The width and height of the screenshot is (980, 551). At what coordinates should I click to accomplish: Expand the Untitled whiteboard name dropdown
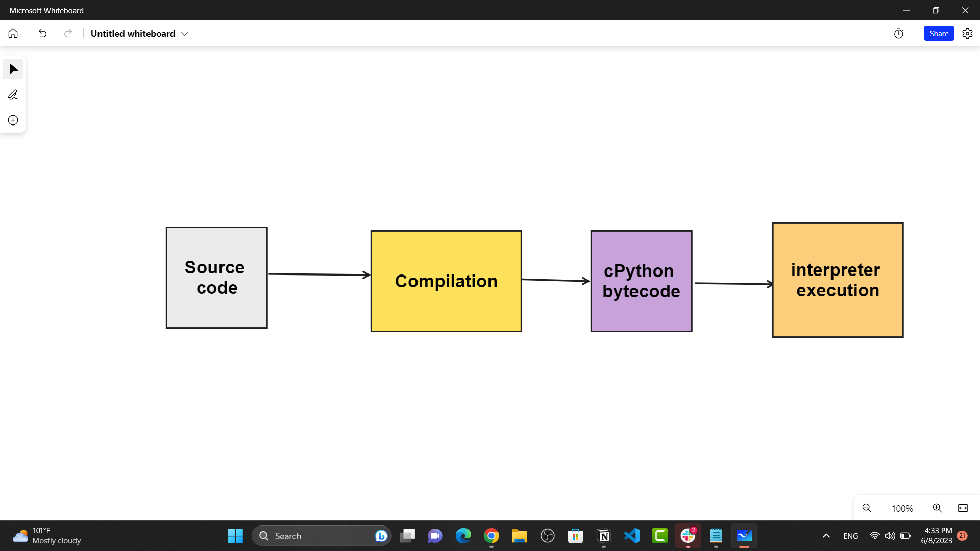(x=185, y=34)
